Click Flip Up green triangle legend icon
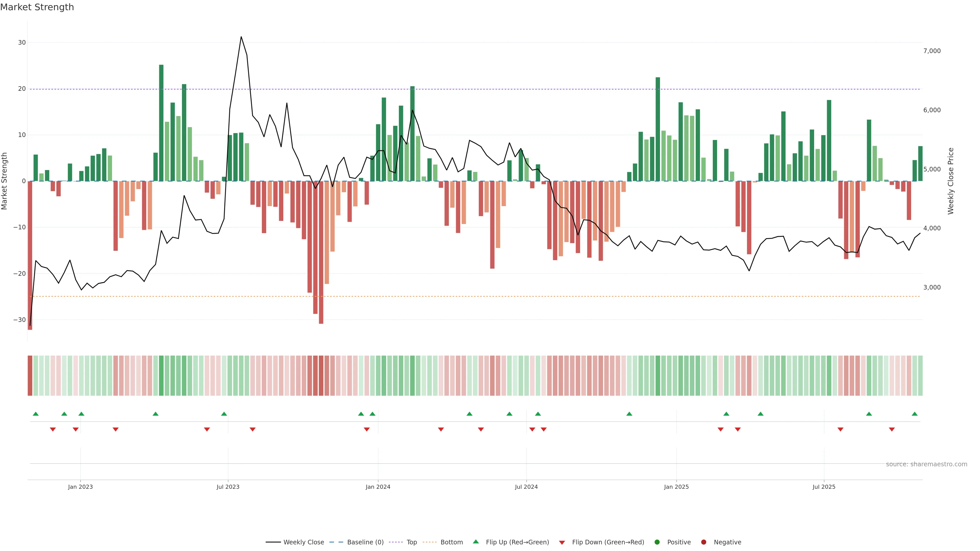This screenshot has width=980, height=551. (x=475, y=542)
